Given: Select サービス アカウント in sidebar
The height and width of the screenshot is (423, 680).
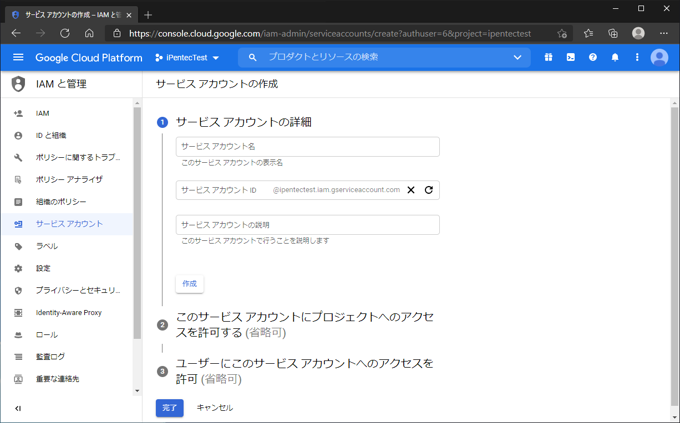Looking at the screenshot, I should 67,224.
